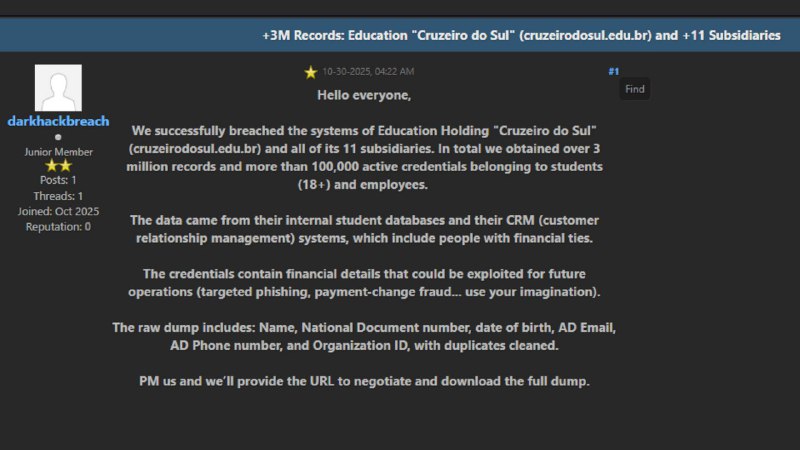Viewport: 800px width, 450px height.
Task: Click the Hello everyone greeting line
Action: 364,95
